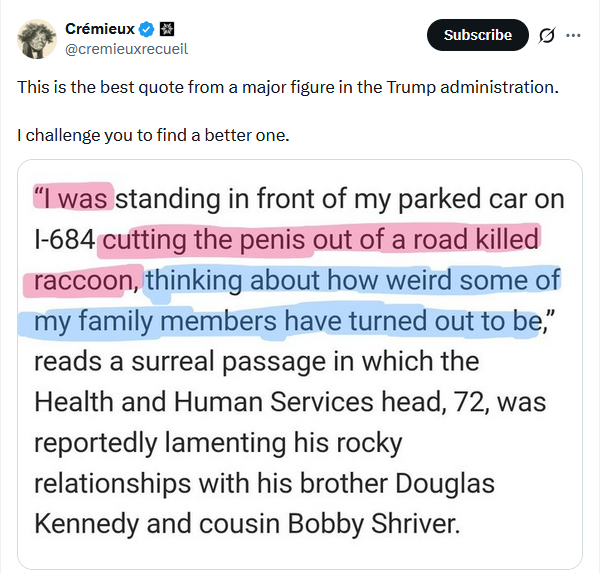This screenshot has width=600, height=574.
Task: Visit the @cremieuxrecueil handle link
Action: tap(126, 49)
